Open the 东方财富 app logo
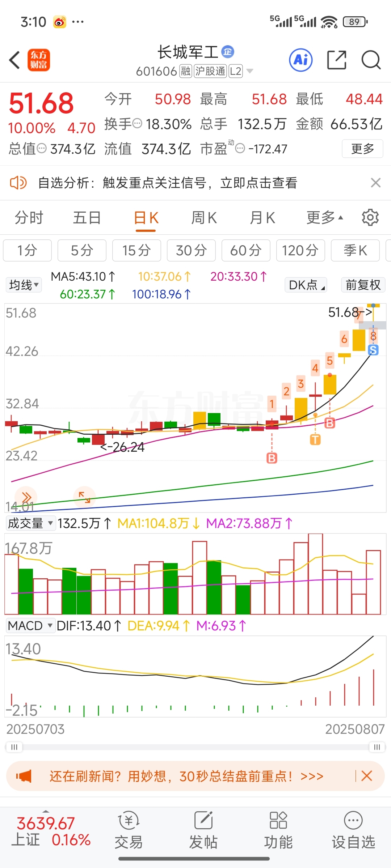The image size is (391, 868). point(39,60)
